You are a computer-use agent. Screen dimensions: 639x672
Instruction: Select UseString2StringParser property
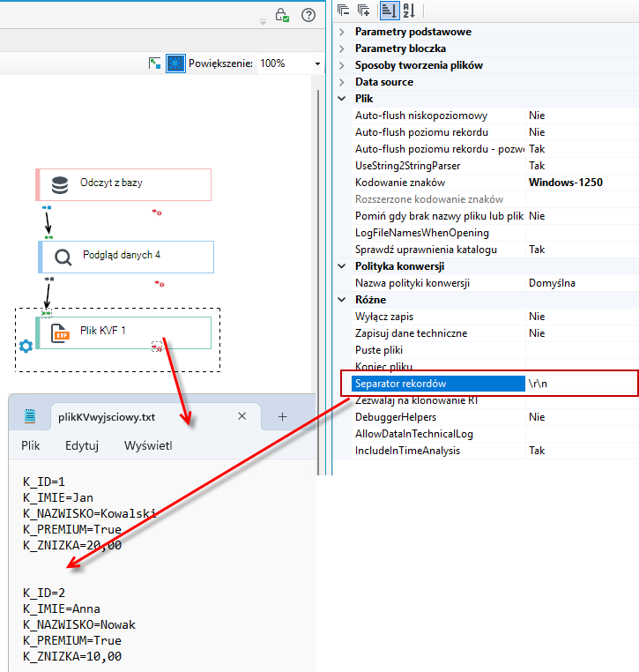pos(438,166)
